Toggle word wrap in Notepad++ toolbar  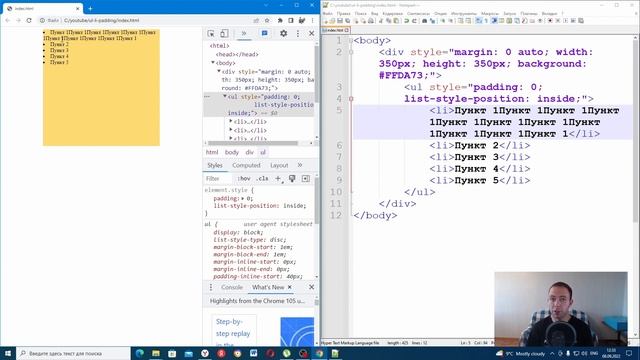[479, 21]
